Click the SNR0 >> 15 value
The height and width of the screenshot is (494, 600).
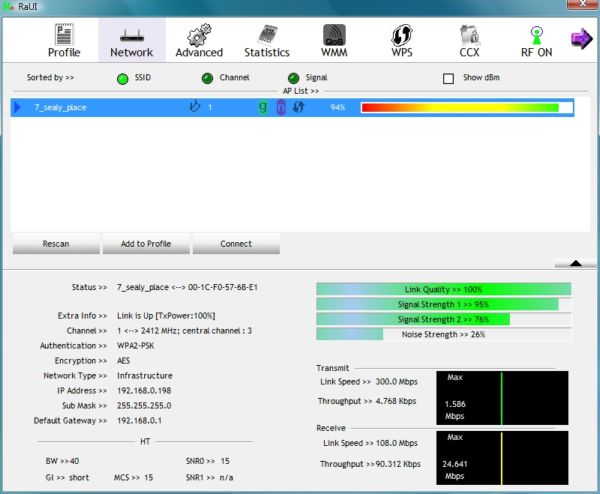(x=208, y=461)
